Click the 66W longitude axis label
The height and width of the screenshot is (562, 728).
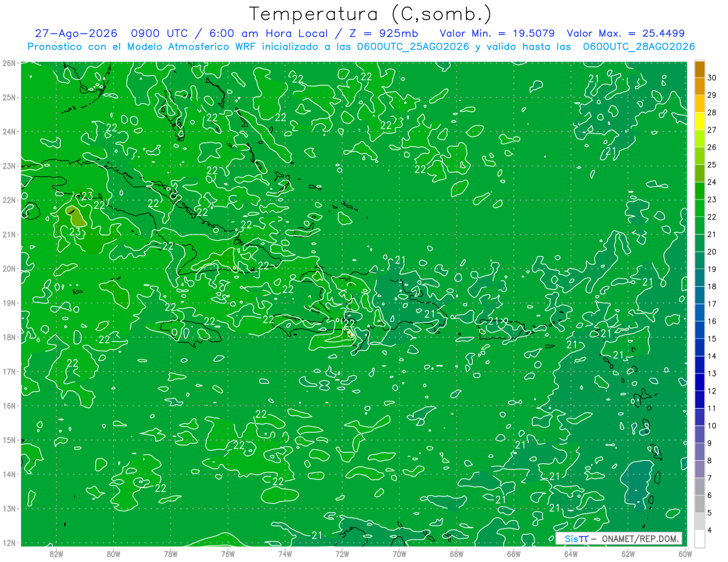pos(514,554)
